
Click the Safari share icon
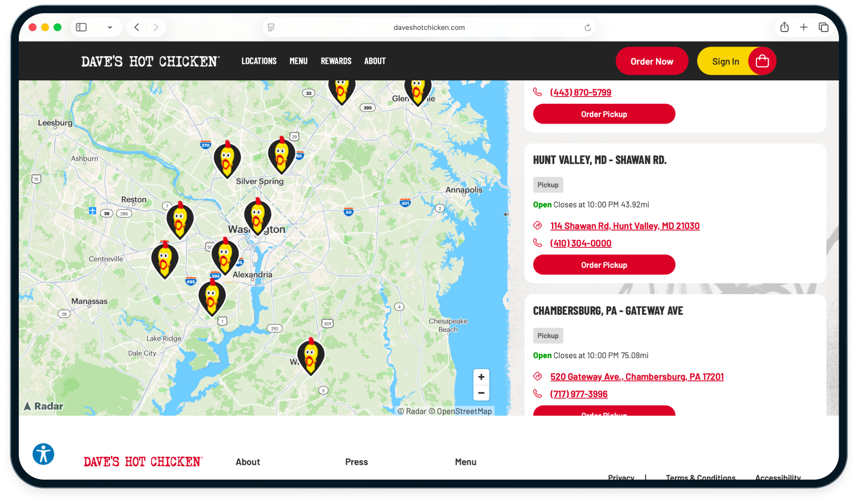[784, 27]
